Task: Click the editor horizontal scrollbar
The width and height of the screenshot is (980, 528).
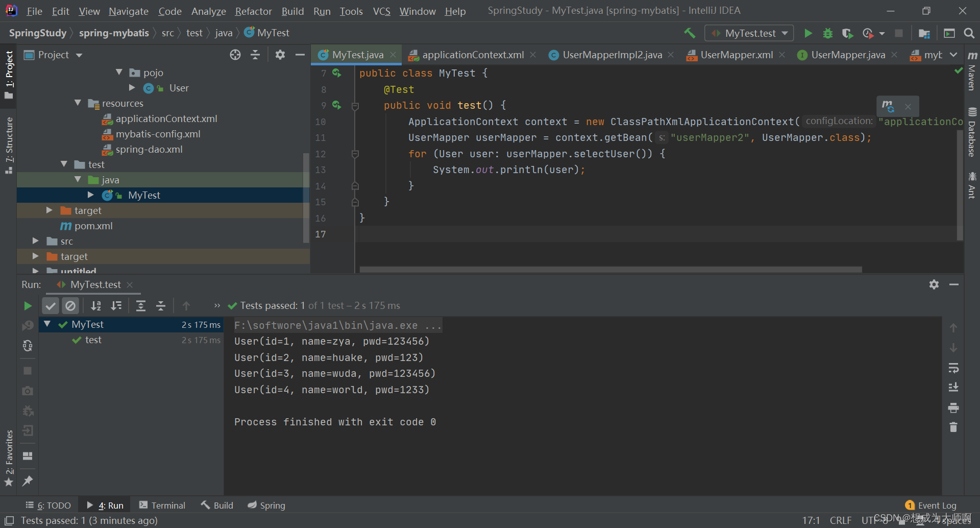Action: 610,270
